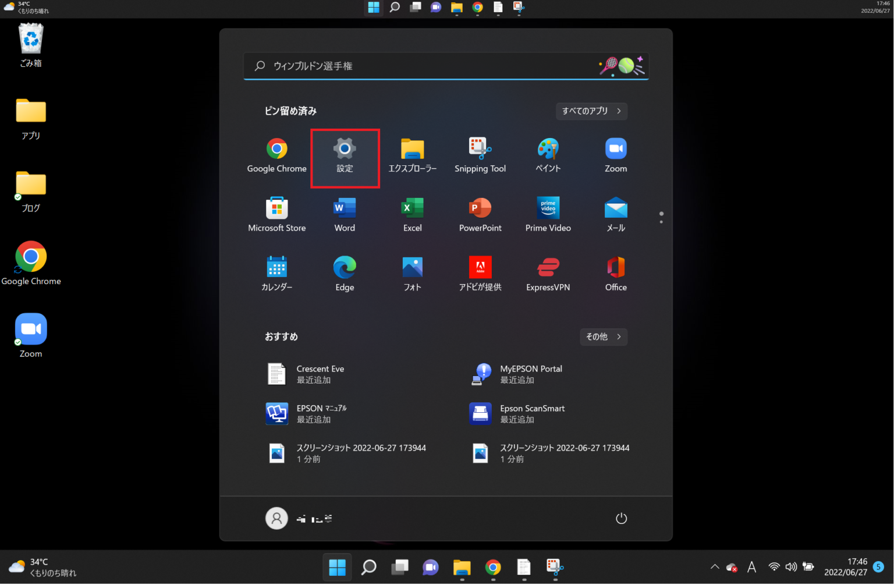
Task: Start PowerPoint
Action: [480, 214]
